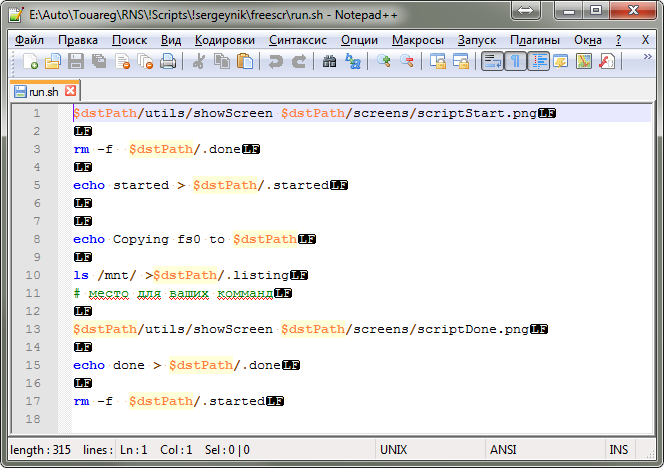This screenshot has height=468, width=664.
Task: Open the Синтаксис menu
Action: click(x=298, y=40)
